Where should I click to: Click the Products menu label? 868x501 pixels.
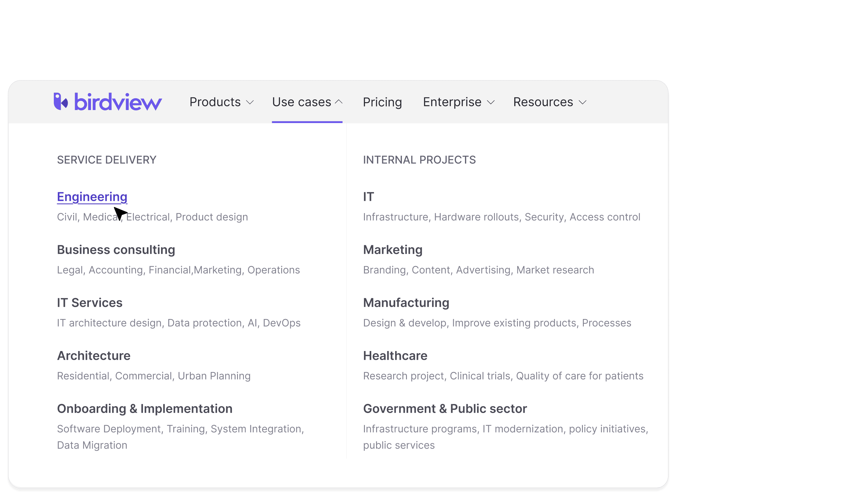[215, 102]
